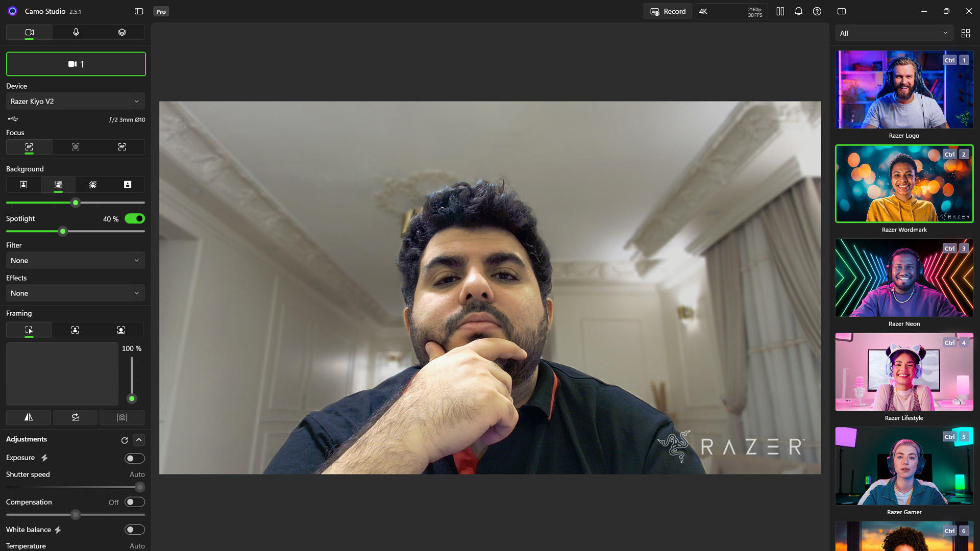
Task: Click the Record button
Action: (x=668, y=11)
